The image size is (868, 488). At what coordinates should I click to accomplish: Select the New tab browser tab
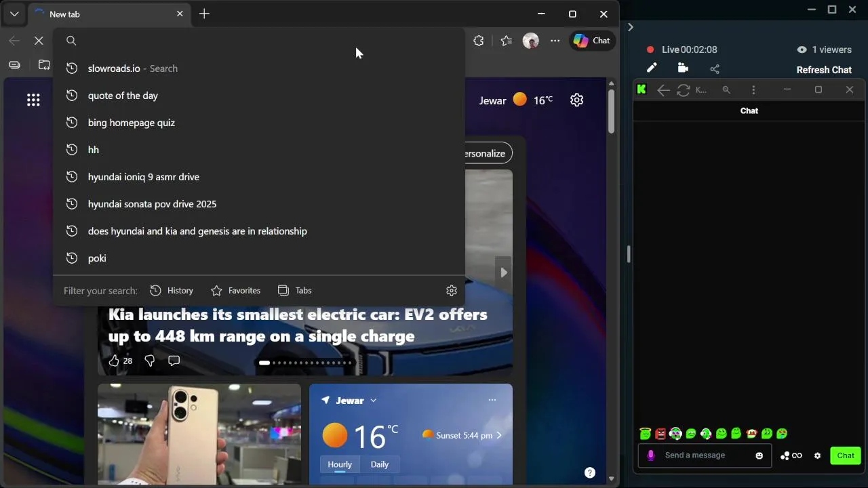(108, 14)
